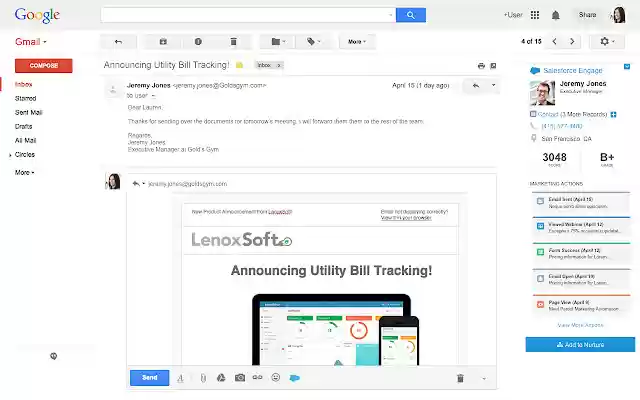Screen dimensions: 640x400
Task: Click View More Actions
Action: click(580, 325)
